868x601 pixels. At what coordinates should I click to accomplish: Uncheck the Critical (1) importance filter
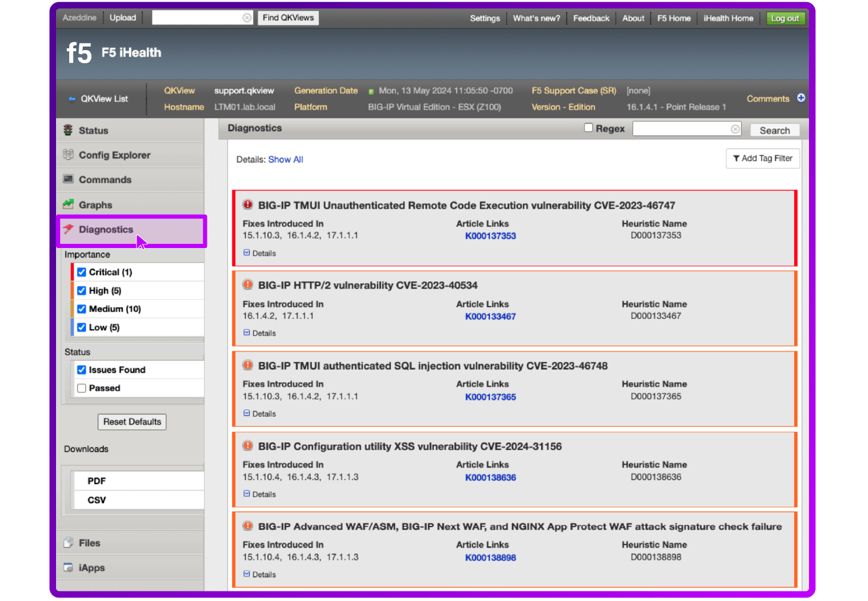82,272
